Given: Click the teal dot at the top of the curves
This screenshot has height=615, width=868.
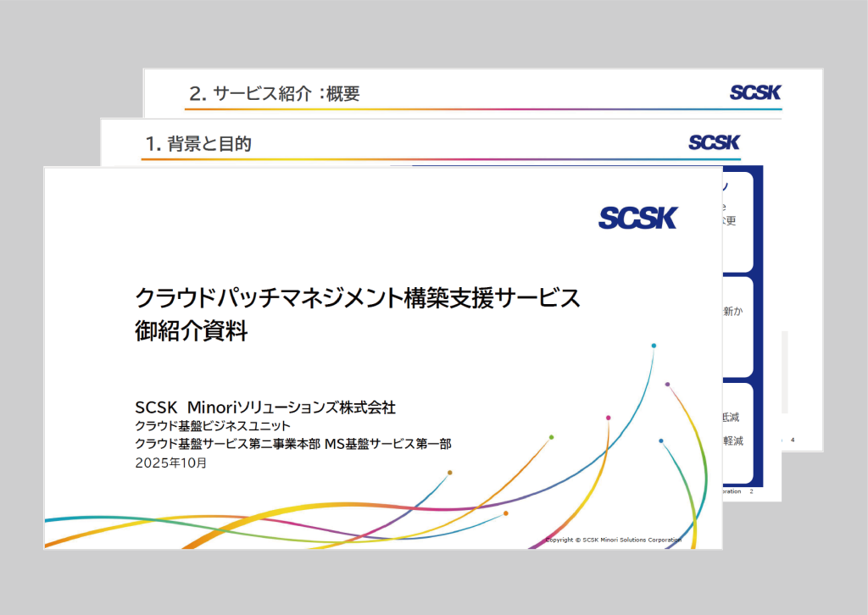Looking at the screenshot, I should [x=654, y=346].
